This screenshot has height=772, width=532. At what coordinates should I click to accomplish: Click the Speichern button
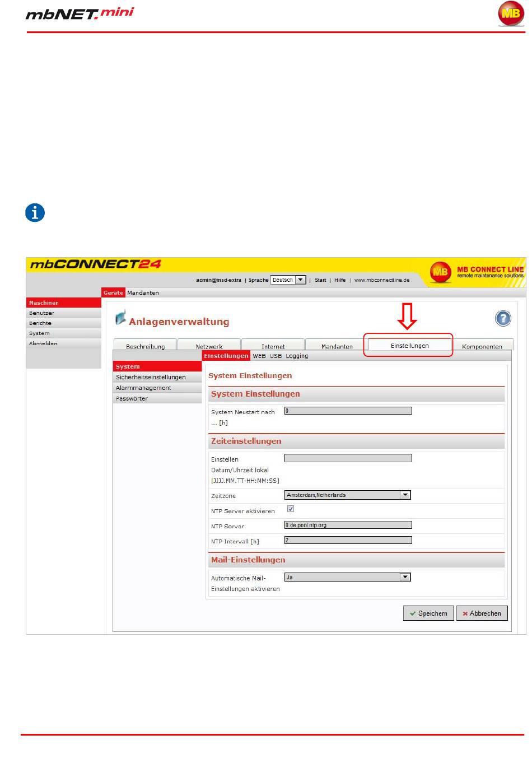point(428,613)
